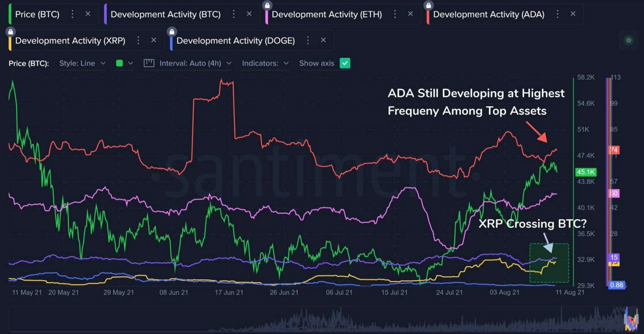Click the blue 0.88 DOGE value label
Viewport: 644px width, 334px height.
(x=616, y=285)
